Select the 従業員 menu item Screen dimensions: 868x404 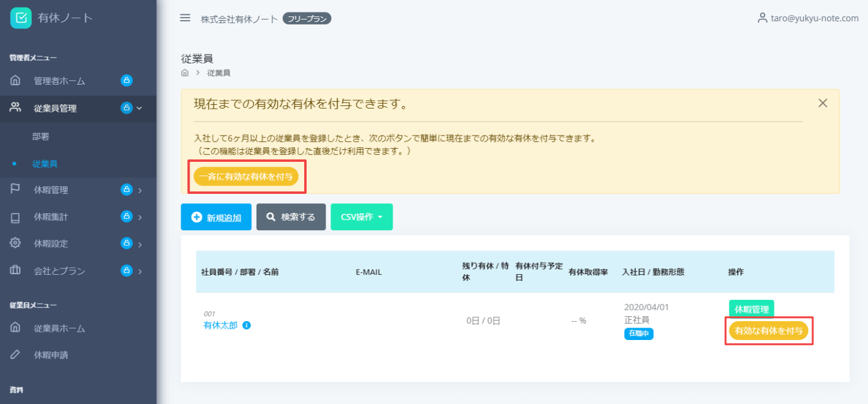click(x=43, y=163)
